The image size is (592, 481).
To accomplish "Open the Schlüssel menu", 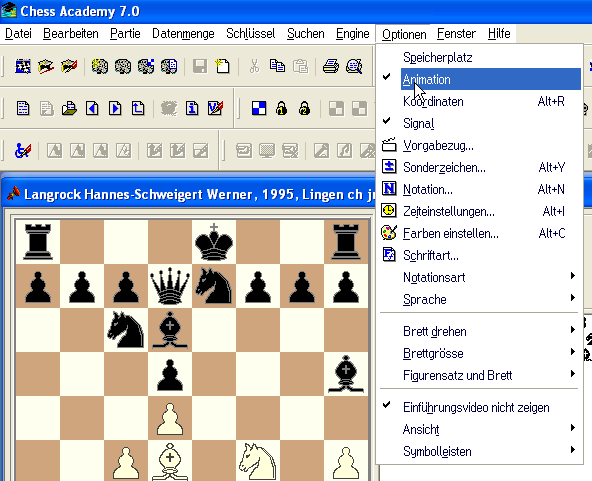I will tap(251, 34).
